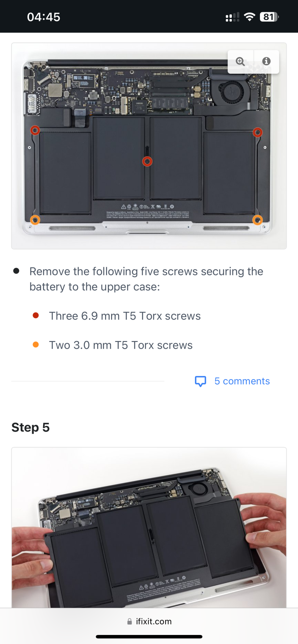Open the Step 5 battery removal photo

149,527
